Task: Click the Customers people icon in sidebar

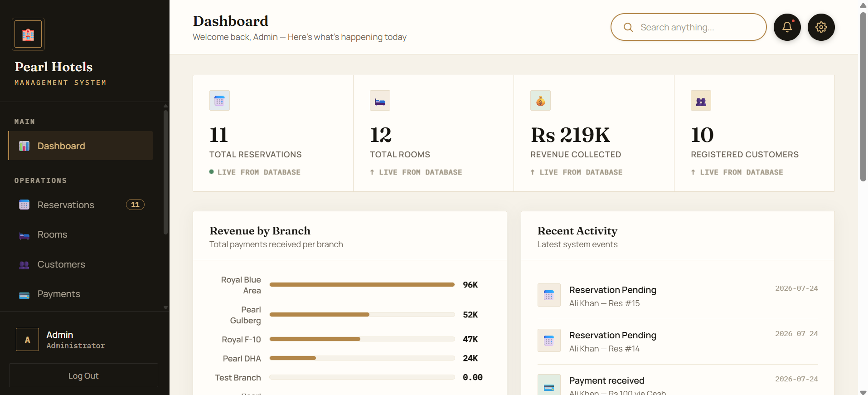Action: tap(24, 265)
